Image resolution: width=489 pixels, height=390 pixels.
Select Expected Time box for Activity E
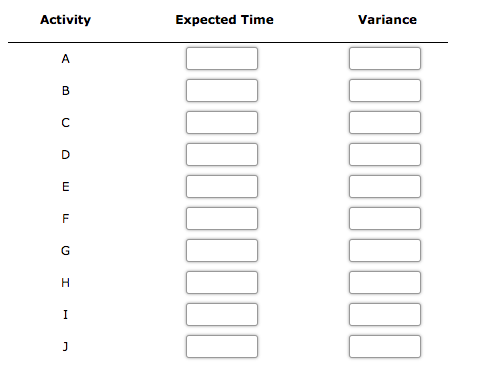point(222,187)
